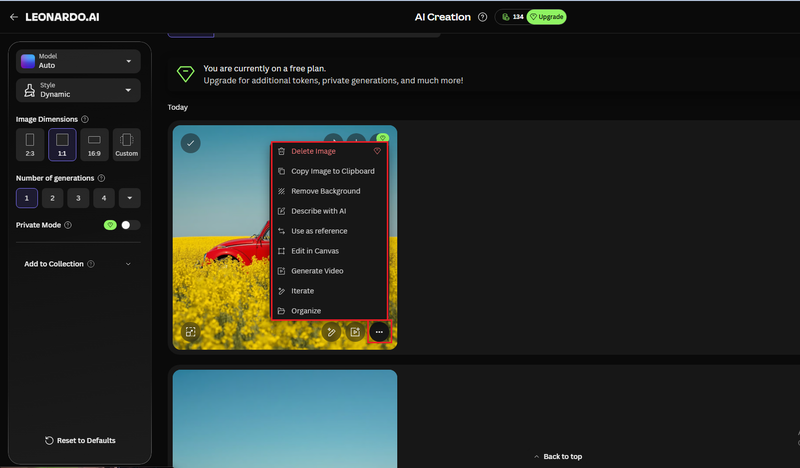
Task: Set number of generations to 3
Action: (x=78, y=198)
